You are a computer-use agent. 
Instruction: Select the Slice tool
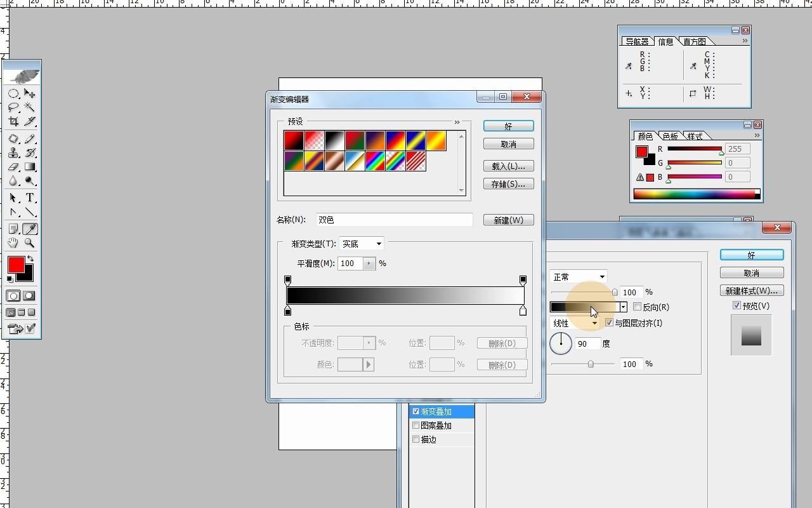coord(30,121)
